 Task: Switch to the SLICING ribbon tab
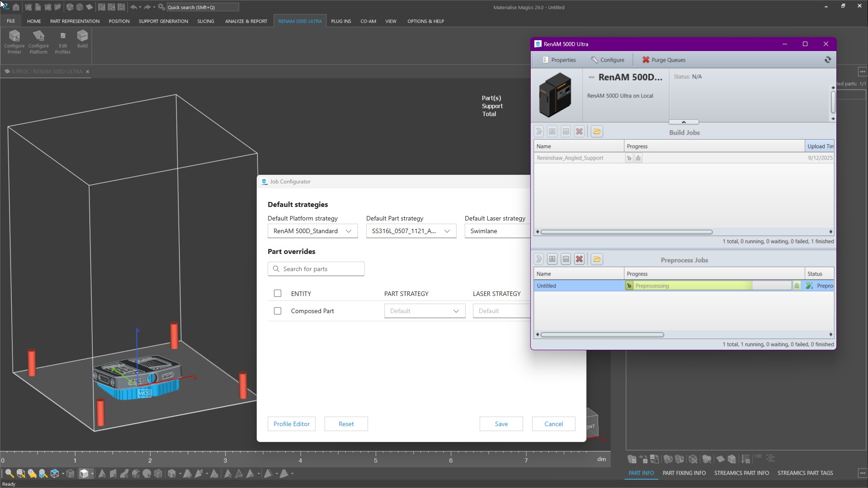206,21
